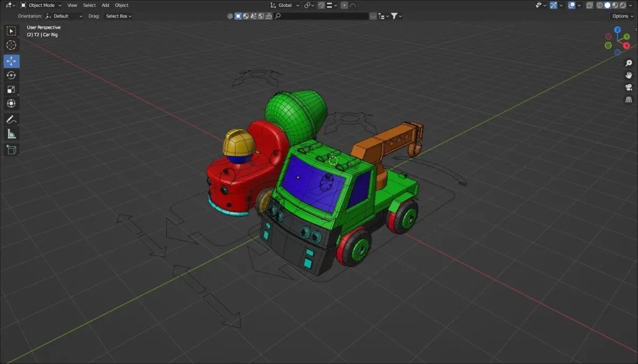Click the magnifier icon in search field
Image resolution: width=638 pixels, height=364 pixels.
point(277,16)
